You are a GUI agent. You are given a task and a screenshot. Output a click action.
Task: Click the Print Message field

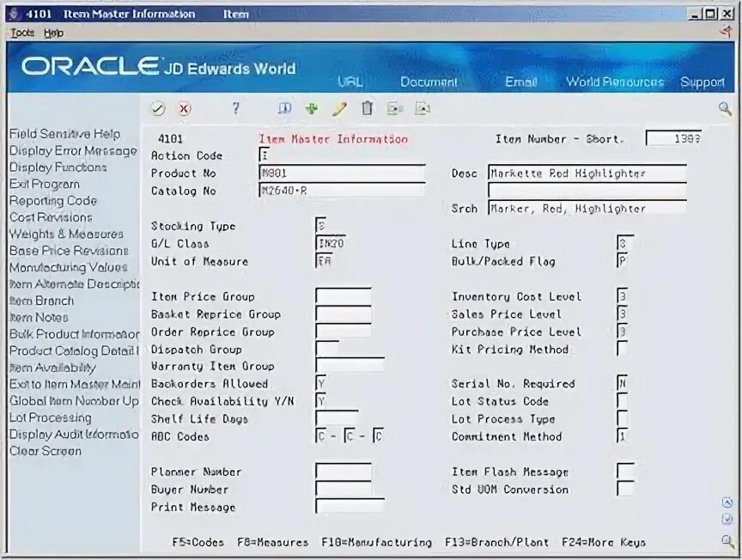pos(350,506)
